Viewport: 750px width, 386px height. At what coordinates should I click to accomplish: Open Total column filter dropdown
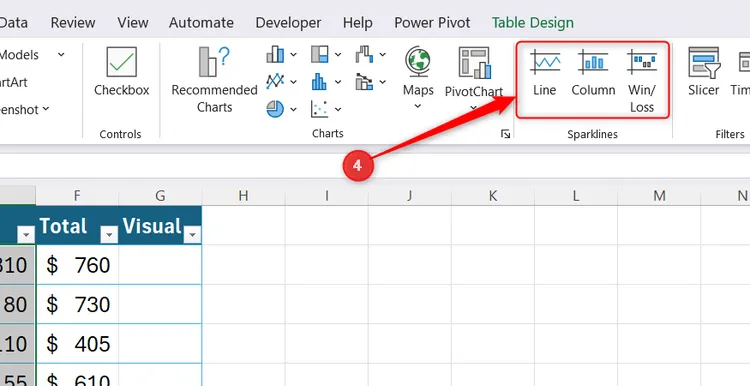coord(109,234)
